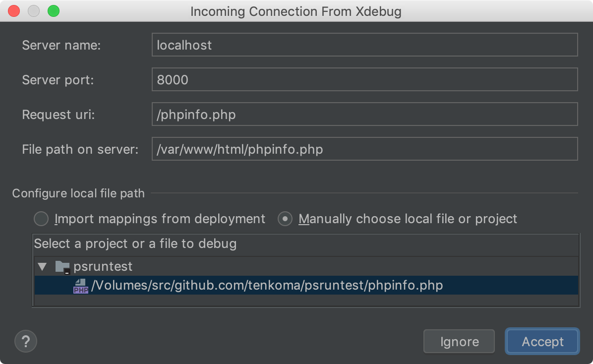Viewport: 593px width, 364px height.
Task: Select the local phpinfo.php path row
Action: point(267,286)
